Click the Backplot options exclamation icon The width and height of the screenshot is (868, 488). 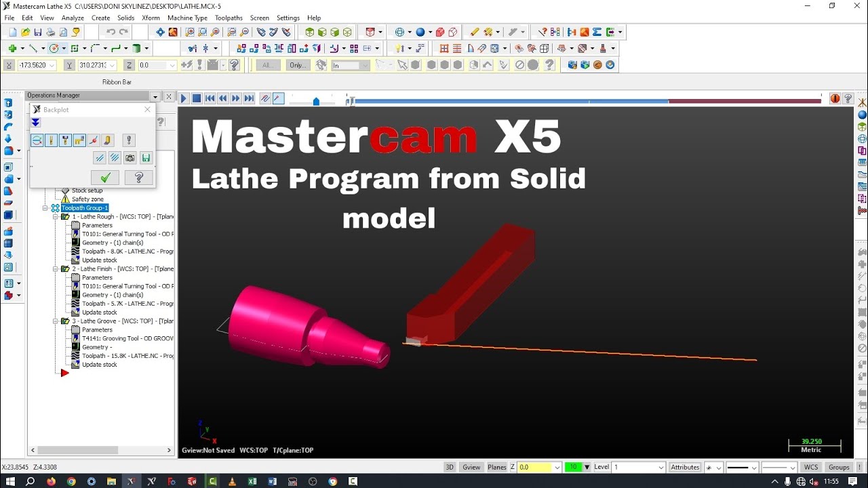[x=129, y=140]
